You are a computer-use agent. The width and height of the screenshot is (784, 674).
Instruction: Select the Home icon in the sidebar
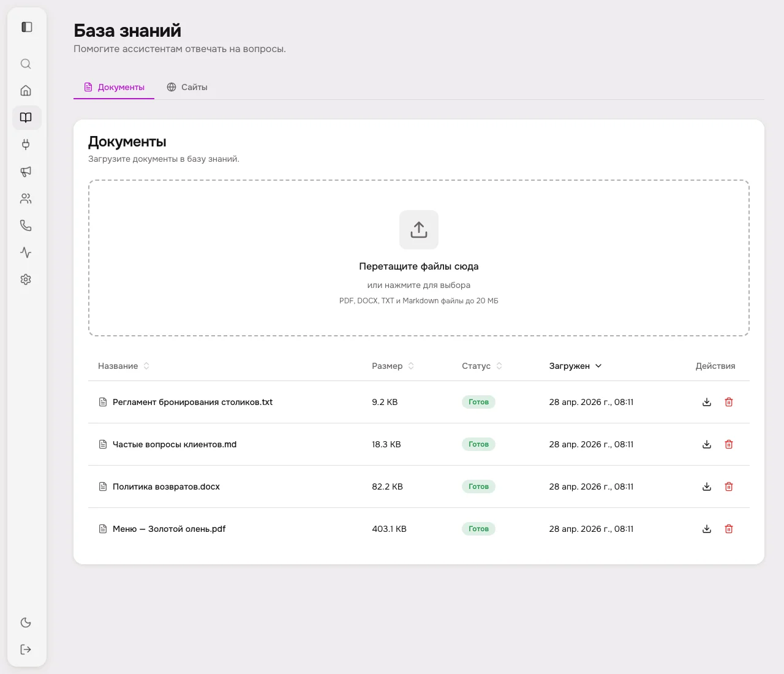click(x=26, y=90)
